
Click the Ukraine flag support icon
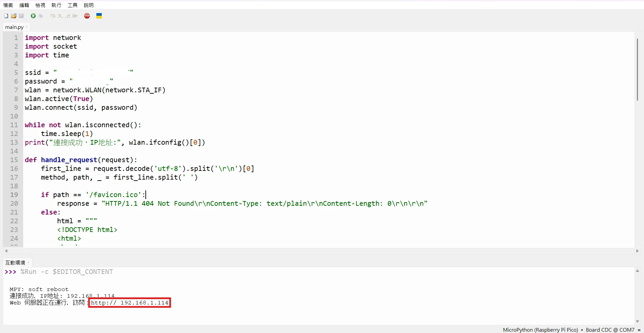point(99,16)
